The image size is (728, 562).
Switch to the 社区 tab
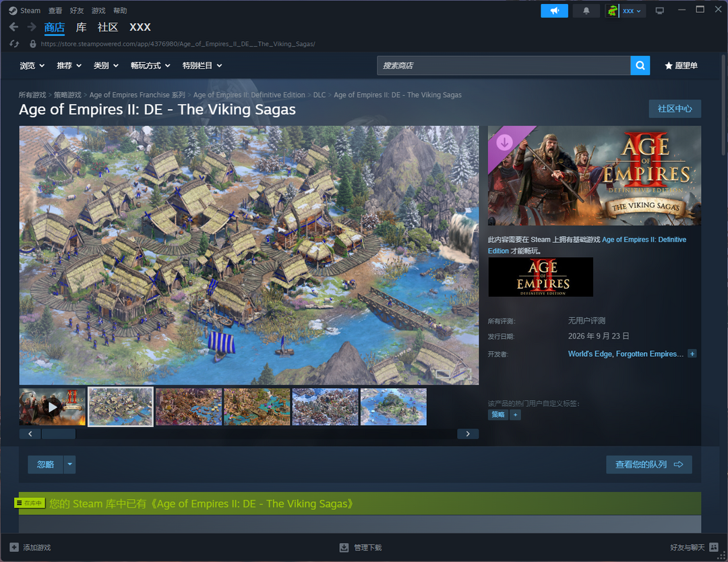click(108, 28)
